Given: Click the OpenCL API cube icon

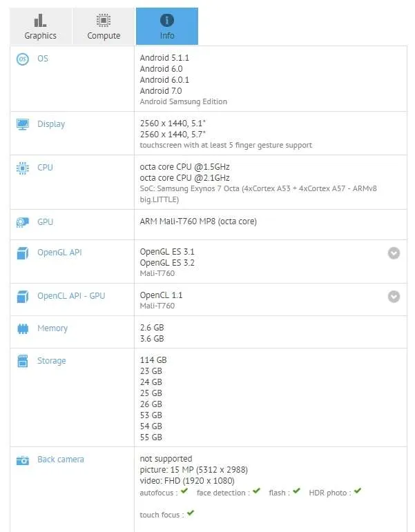Looking at the screenshot, I should tap(22, 297).
